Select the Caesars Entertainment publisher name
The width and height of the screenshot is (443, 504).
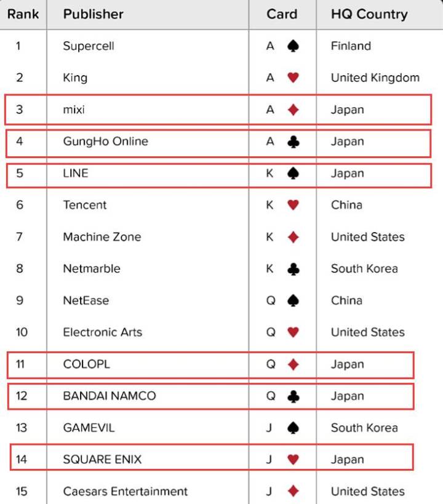125,492
